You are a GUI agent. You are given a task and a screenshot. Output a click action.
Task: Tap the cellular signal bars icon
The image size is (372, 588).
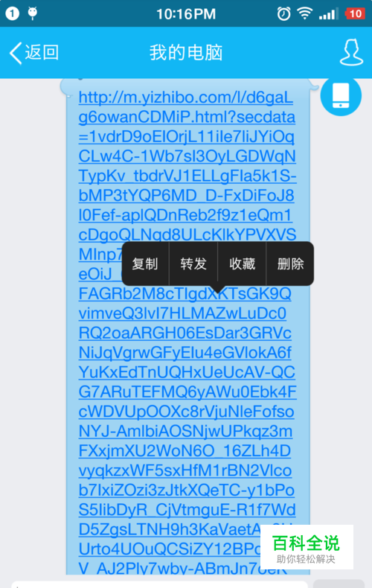(328, 14)
